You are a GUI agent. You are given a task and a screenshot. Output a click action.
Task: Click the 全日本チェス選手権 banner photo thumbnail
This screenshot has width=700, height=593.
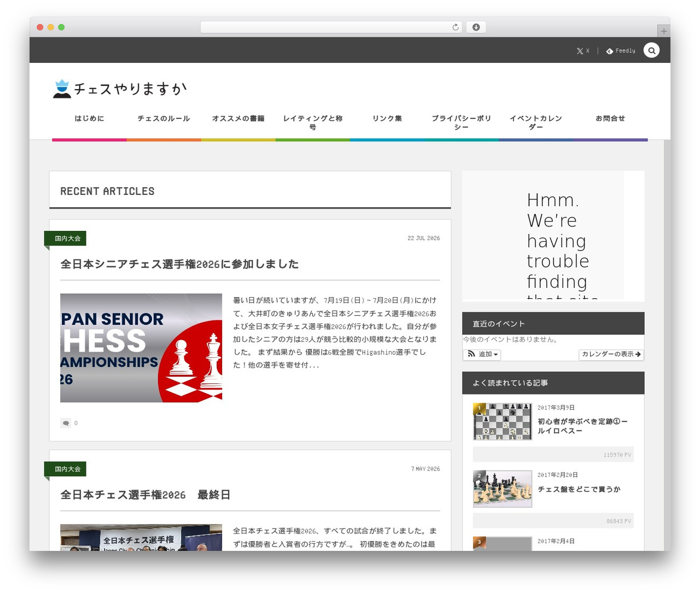pos(141,538)
